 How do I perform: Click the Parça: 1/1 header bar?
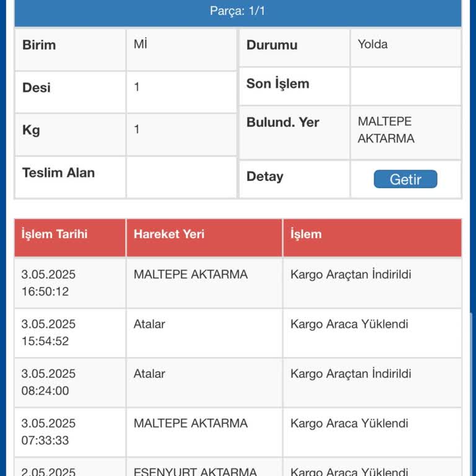pos(237,12)
